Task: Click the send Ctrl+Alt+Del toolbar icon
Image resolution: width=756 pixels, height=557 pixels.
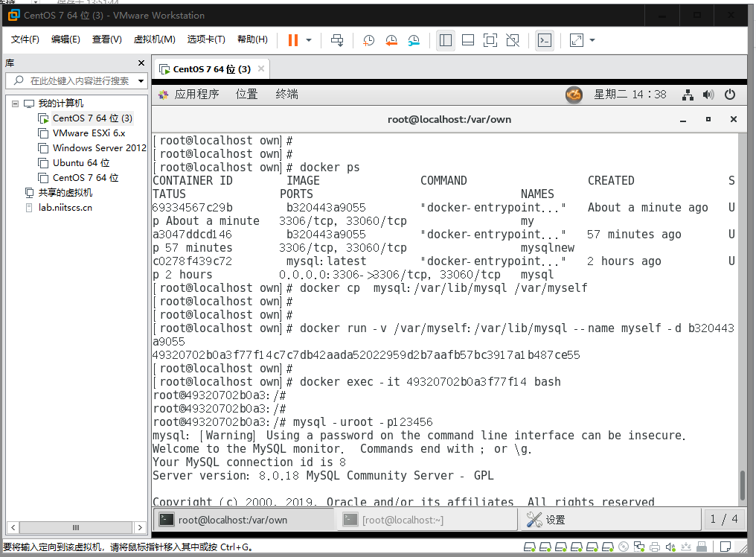Action: pyautogui.click(x=337, y=40)
